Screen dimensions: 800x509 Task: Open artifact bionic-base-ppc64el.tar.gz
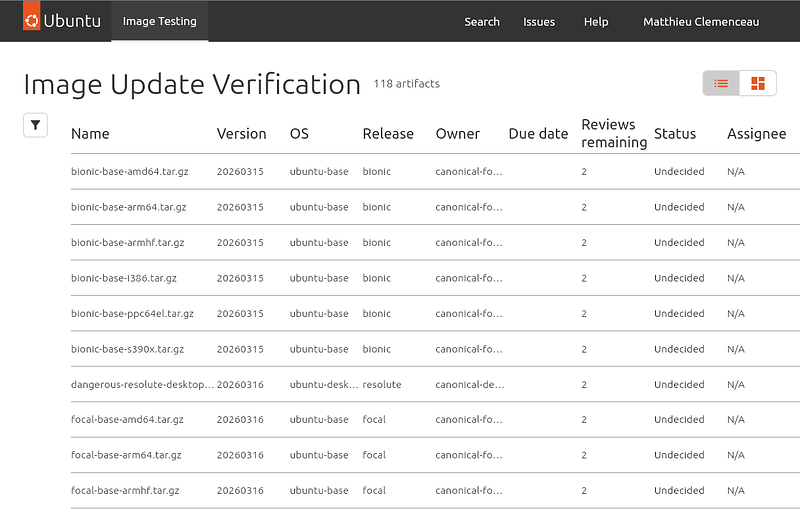pos(132,313)
